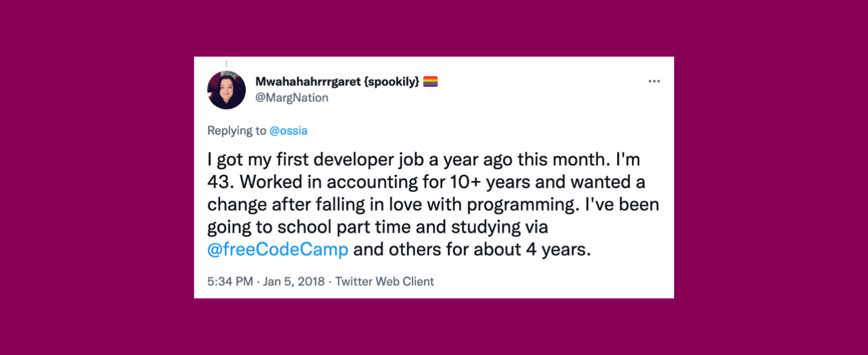Click the Jan 5, 2018 date
Screen dimensions: 868x355
pyautogui.click(x=293, y=281)
